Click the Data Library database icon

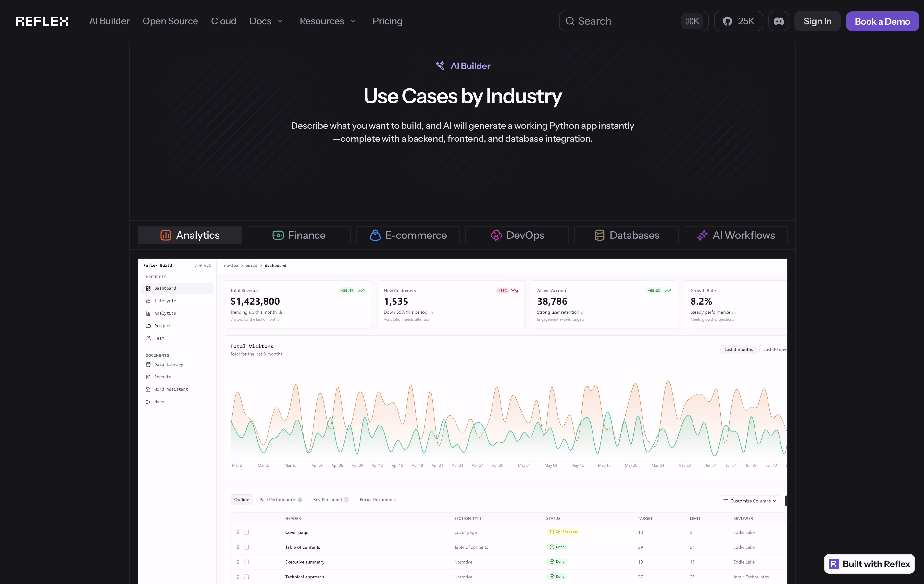pos(148,364)
